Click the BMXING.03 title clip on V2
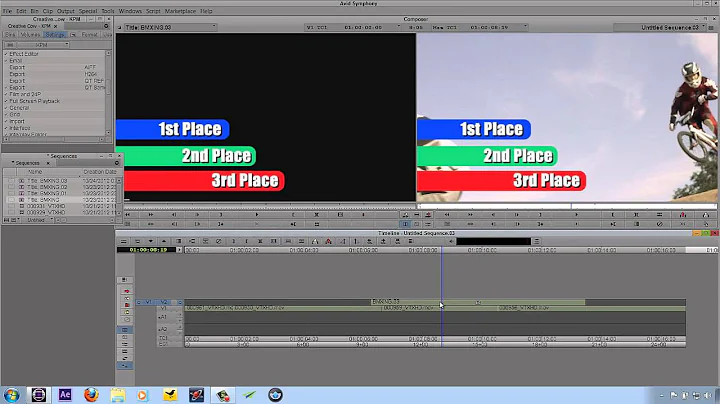Image resolution: width=720 pixels, height=404 pixels. [478, 302]
